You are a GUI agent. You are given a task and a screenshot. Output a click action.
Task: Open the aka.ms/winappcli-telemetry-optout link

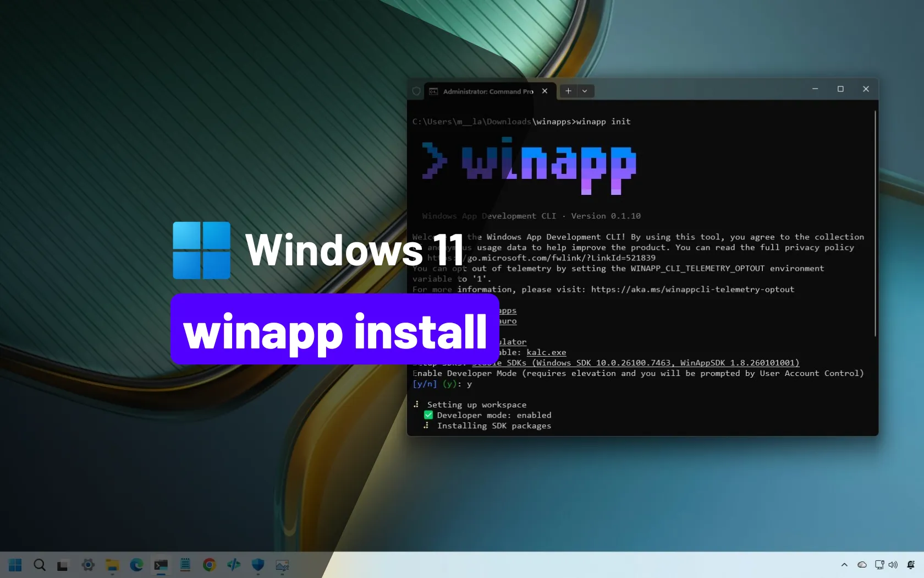click(693, 290)
